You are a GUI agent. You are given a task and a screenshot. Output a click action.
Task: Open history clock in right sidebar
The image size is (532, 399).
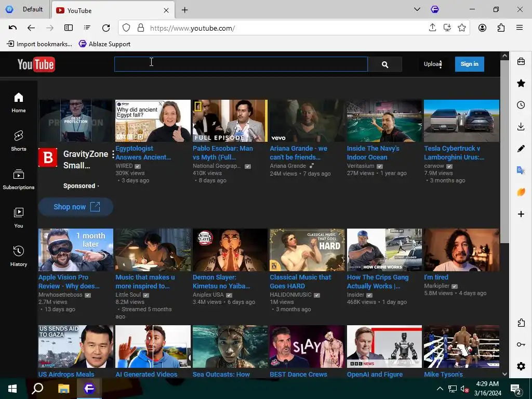click(x=521, y=105)
